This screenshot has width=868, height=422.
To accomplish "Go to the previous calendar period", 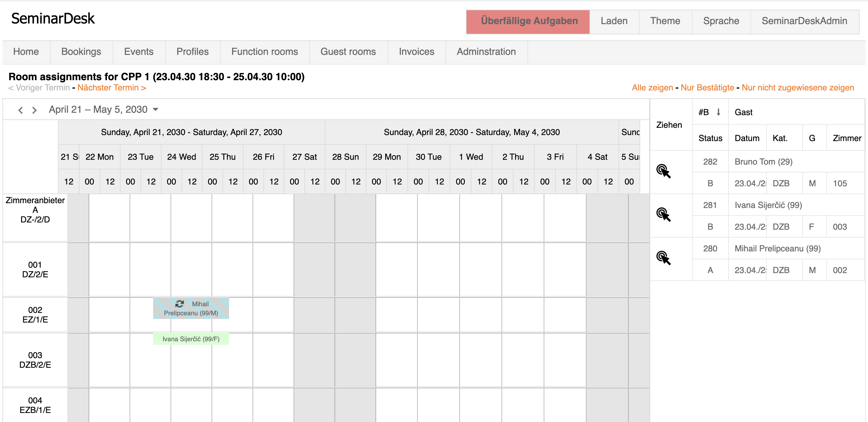I will pos(20,110).
